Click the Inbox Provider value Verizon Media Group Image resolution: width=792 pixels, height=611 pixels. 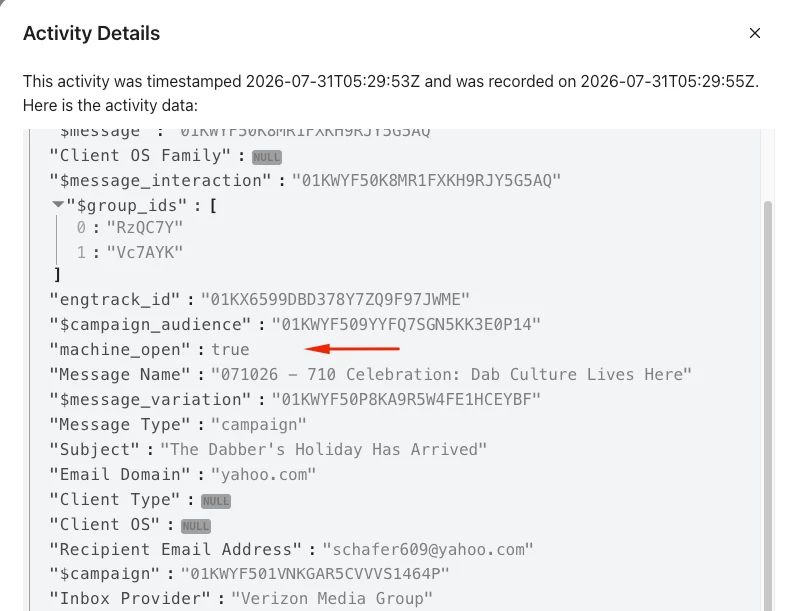[332, 598]
